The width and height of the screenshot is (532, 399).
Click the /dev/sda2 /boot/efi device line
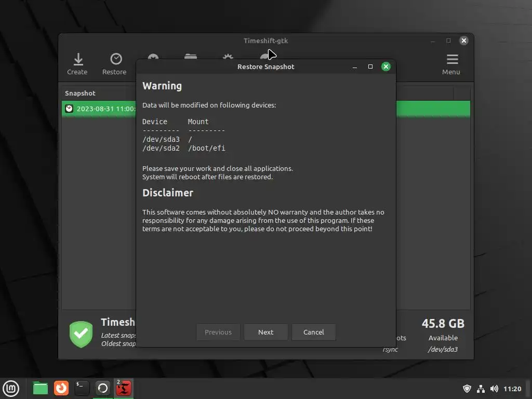[x=183, y=148]
